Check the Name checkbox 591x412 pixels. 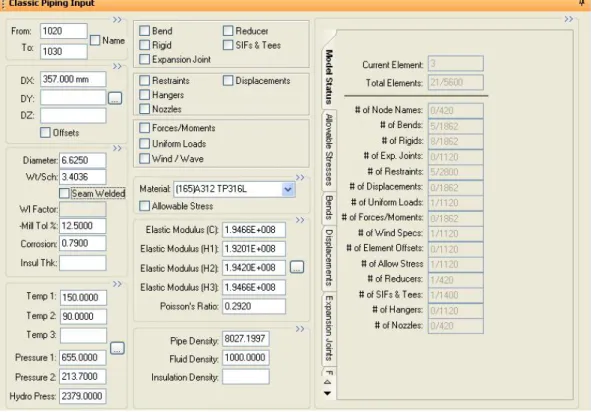[x=95, y=40]
